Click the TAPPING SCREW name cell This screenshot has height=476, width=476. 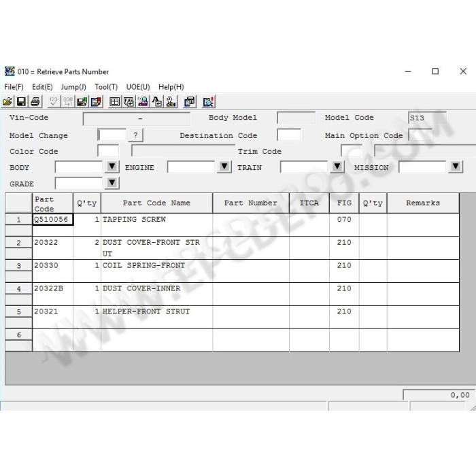(156, 225)
